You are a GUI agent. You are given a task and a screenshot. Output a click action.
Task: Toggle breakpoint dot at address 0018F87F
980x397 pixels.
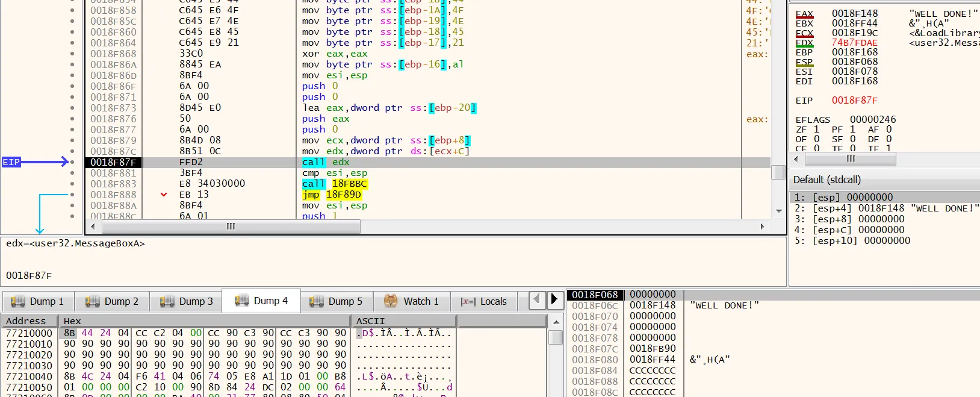73,162
